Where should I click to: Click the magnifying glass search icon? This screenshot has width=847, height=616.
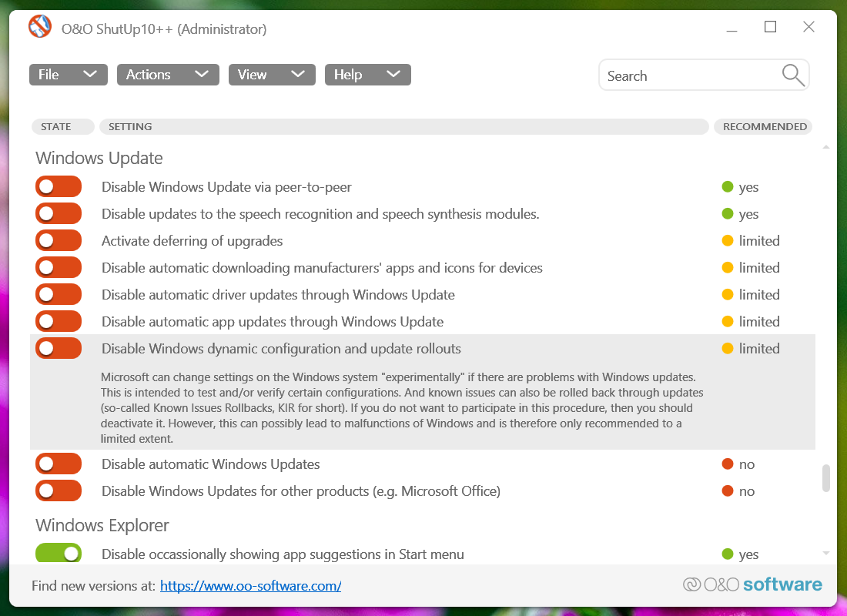click(x=792, y=75)
